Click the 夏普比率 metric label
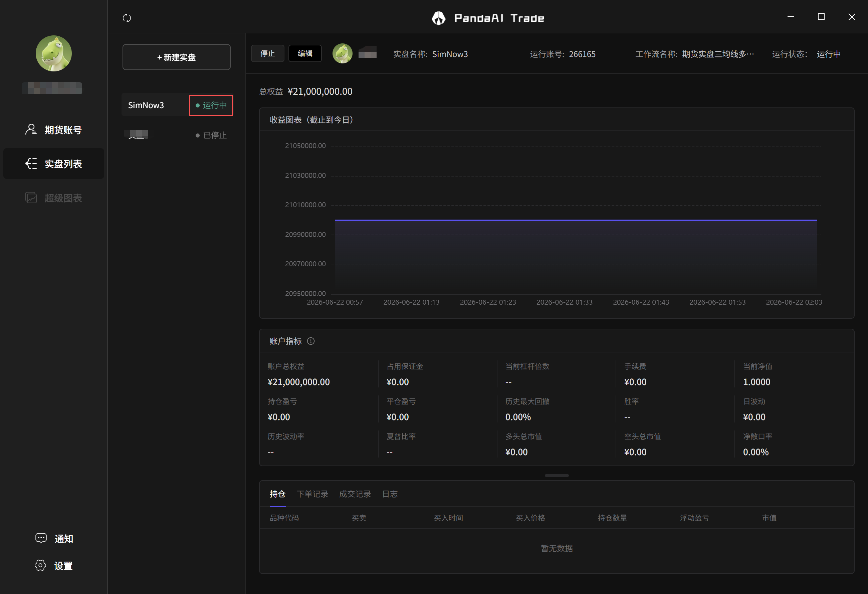The image size is (868, 594). point(401,436)
